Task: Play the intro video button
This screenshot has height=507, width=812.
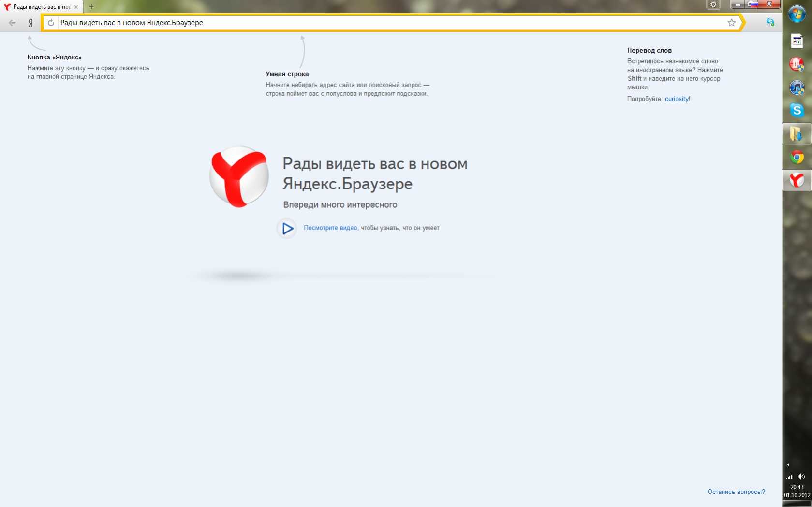Action: [287, 228]
